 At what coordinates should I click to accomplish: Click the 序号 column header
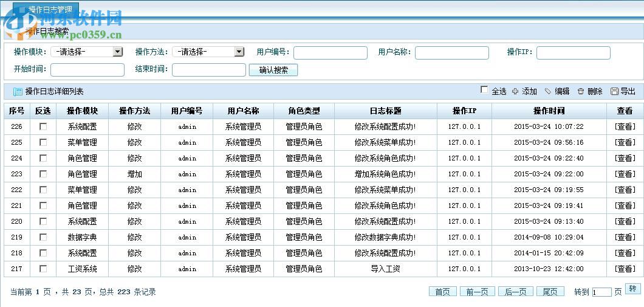[x=17, y=111]
